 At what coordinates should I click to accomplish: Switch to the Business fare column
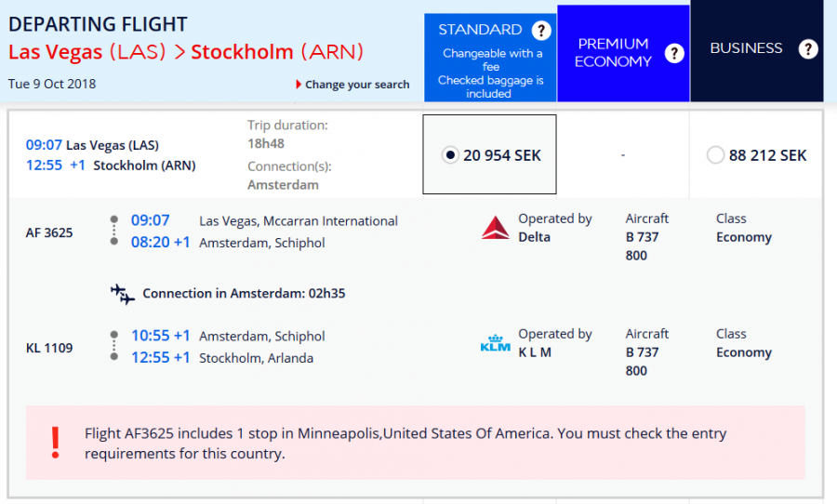pyautogui.click(x=747, y=48)
